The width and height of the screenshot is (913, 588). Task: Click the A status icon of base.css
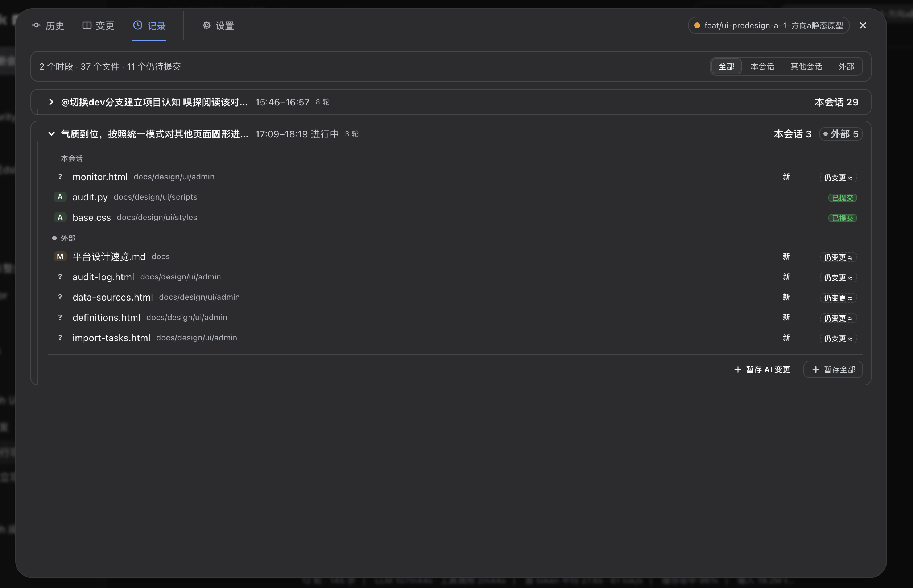pos(60,217)
